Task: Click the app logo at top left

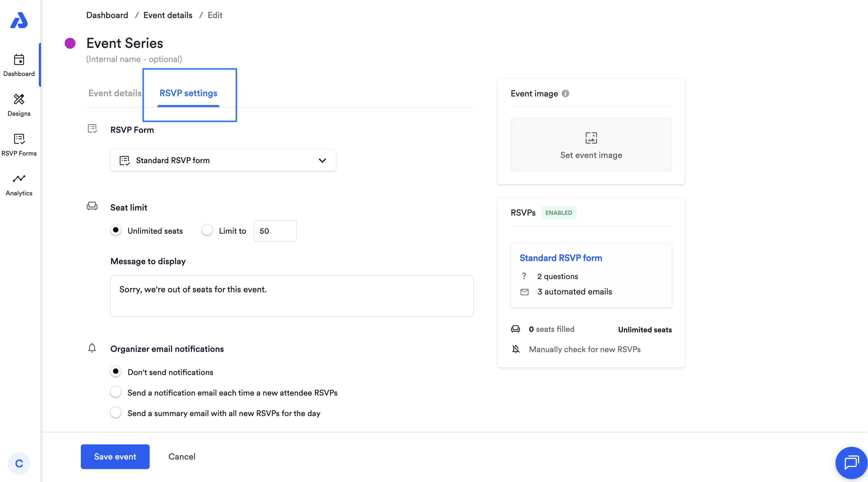Action: click(19, 21)
